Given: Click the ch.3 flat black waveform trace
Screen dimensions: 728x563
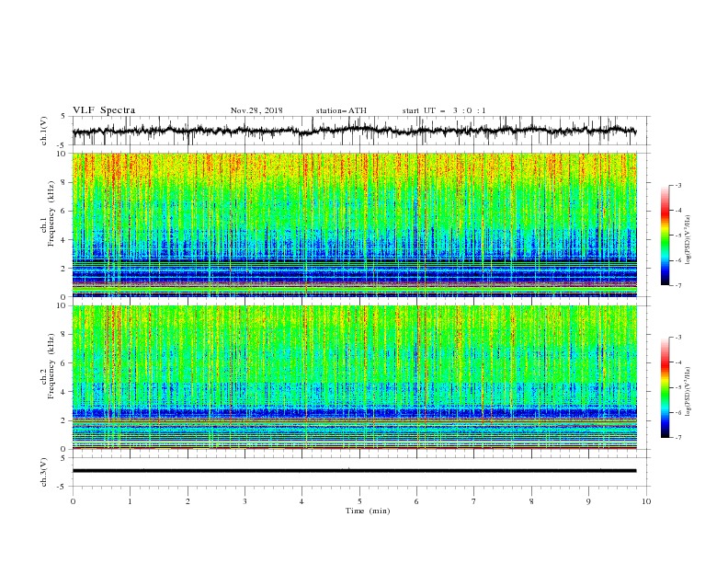Looking at the screenshot, I should pos(354,471).
